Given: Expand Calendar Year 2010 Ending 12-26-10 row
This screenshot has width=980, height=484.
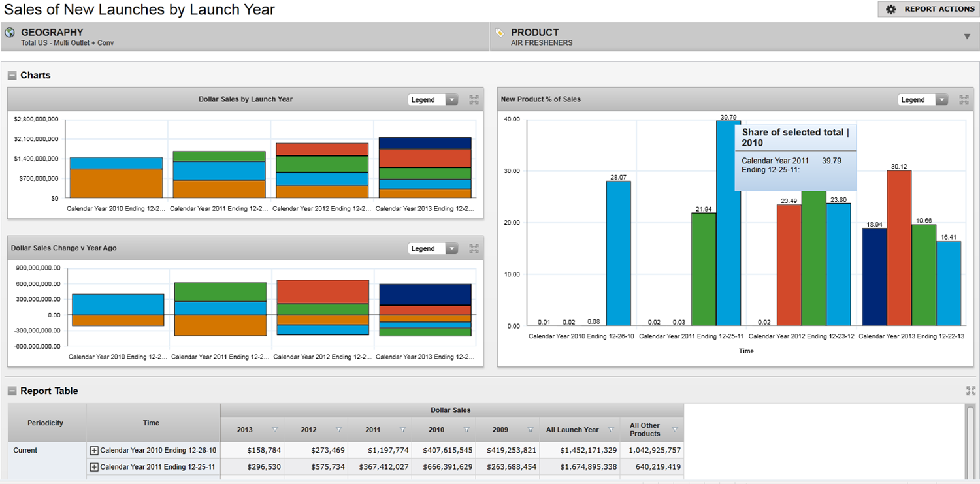Looking at the screenshot, I should [x=94, y=451].
